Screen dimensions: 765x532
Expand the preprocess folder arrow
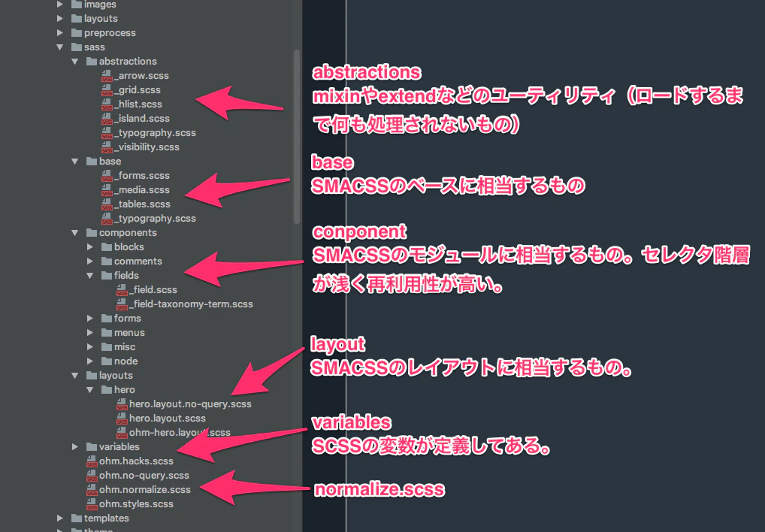coord(59,32)
